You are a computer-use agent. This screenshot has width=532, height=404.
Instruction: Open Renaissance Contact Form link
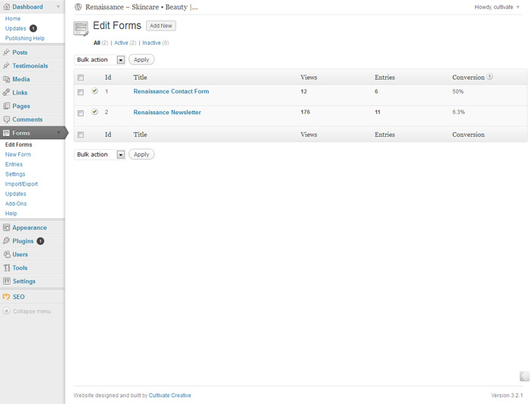click(x=171, y=91)
